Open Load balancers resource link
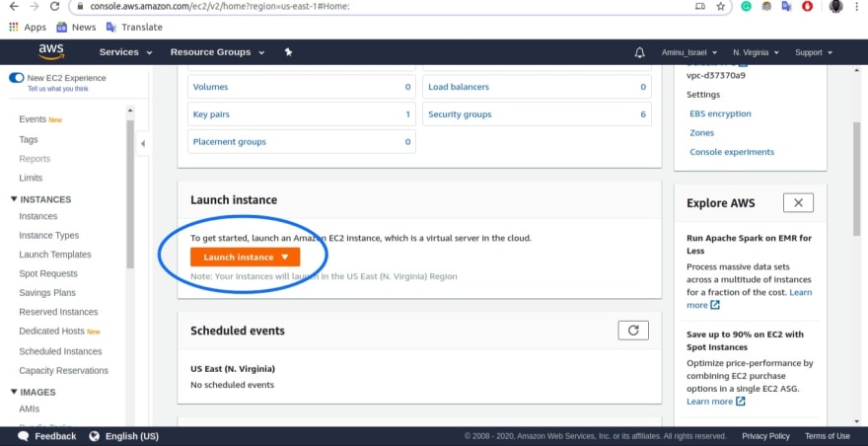 pos(459,87)
